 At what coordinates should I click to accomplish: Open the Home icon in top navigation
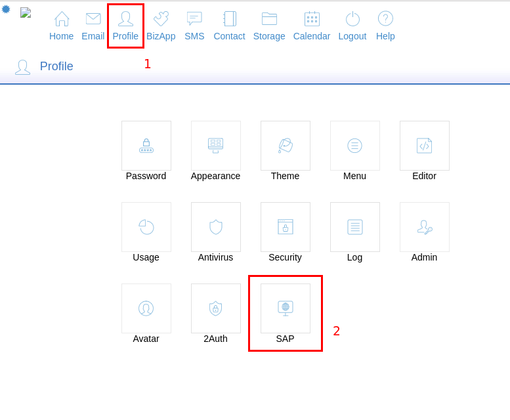click(62, 19)
